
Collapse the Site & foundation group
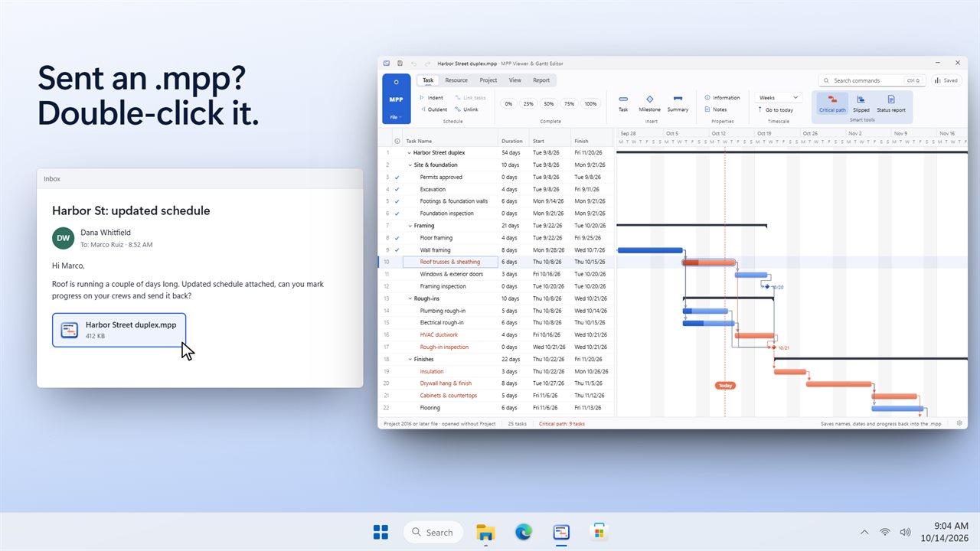click(x=410, y=165)
